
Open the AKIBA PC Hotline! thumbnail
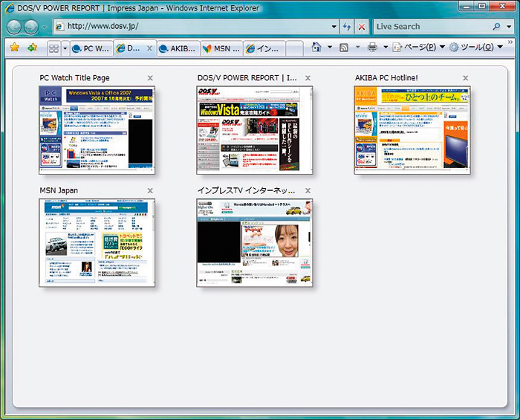click(x=412, y=130)
